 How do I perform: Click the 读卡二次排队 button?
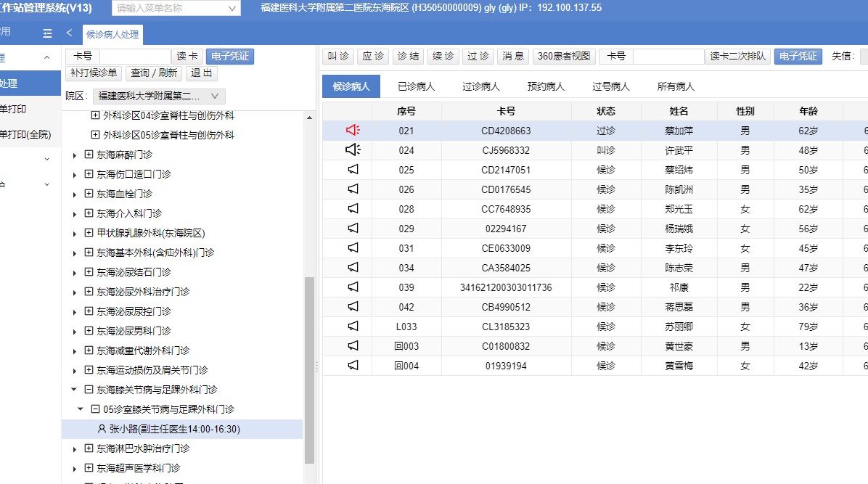pos(738,57)
